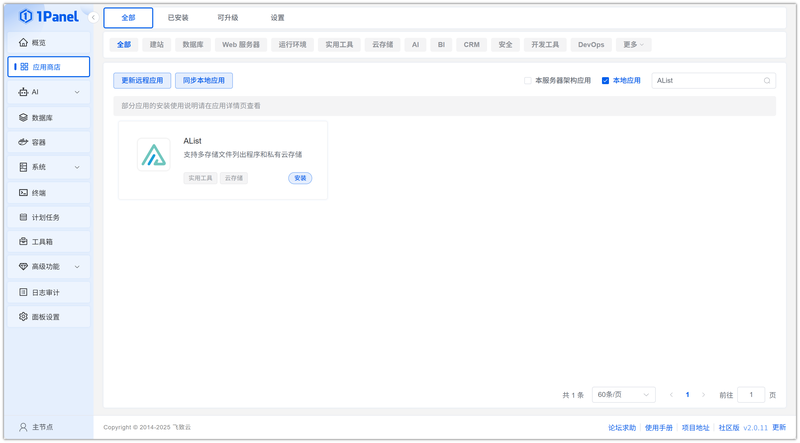
Task: Open the 概览 home icon
Action: tap(23, 42)
